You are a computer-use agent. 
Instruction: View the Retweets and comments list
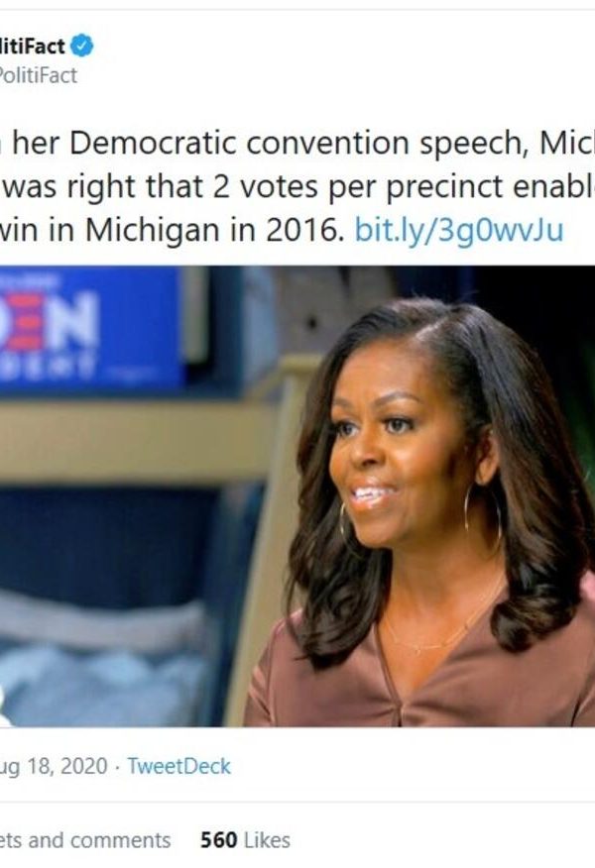point(84,840)
